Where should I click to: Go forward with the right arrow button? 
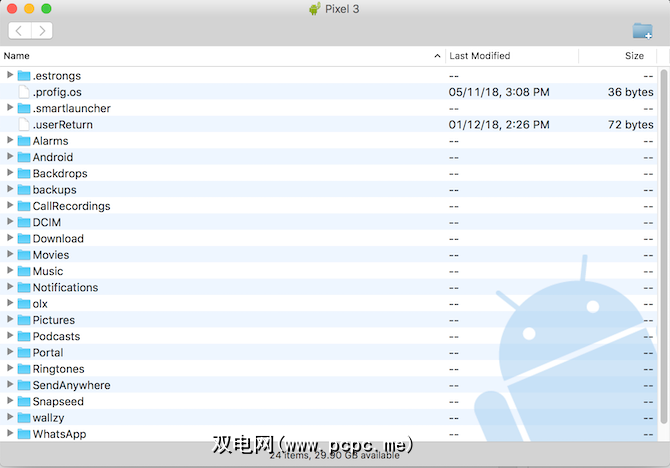point(42,31)
